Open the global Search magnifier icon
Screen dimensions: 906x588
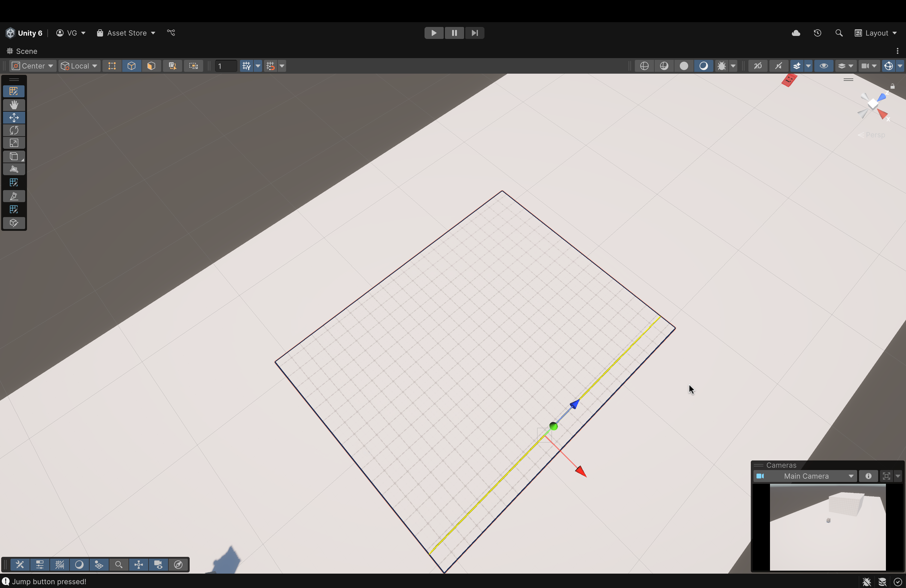(839, 33)
